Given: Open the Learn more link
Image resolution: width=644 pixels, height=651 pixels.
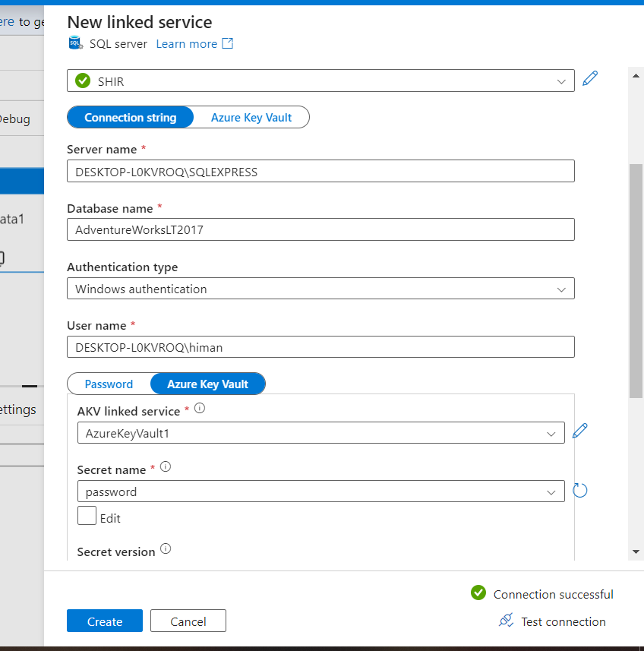Looking at the screenshot, I should 186,44.
